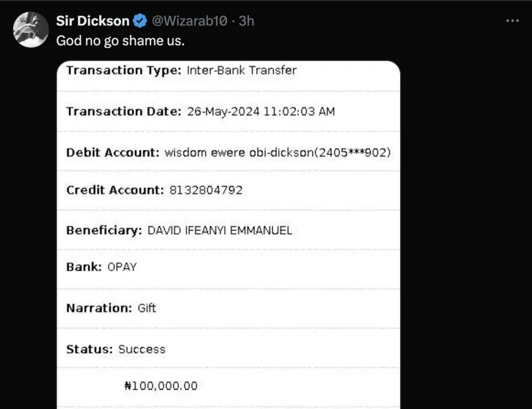Open Sir Dickson's profile picture
This screenshot has width=532, height=409.
point(31,30)
